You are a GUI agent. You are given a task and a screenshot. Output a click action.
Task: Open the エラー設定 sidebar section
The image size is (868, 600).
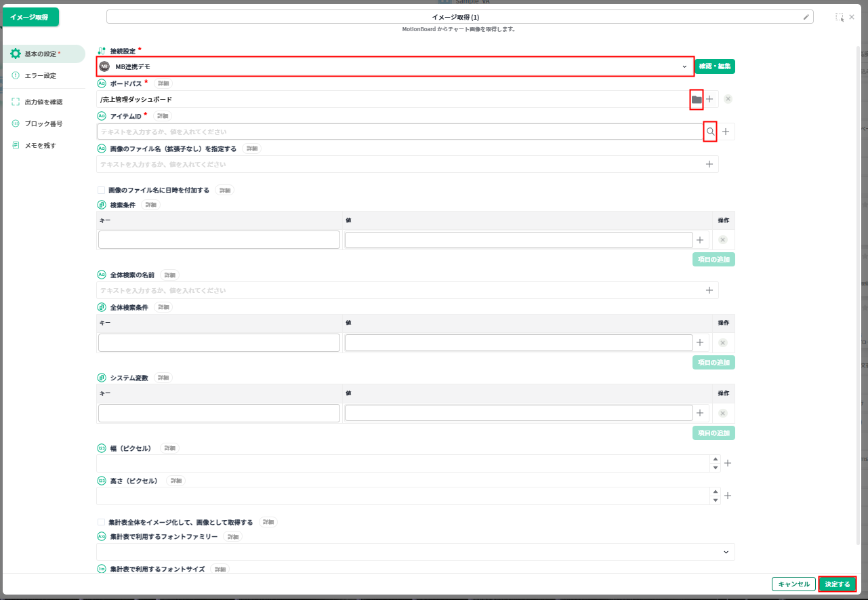coord(40,75)
